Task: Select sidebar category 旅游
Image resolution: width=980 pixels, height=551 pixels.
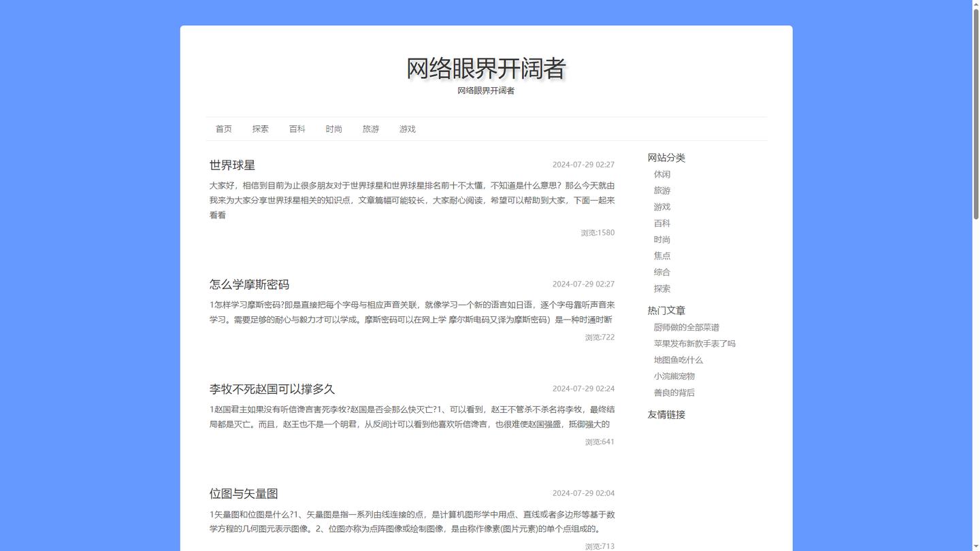Action: 662,190
